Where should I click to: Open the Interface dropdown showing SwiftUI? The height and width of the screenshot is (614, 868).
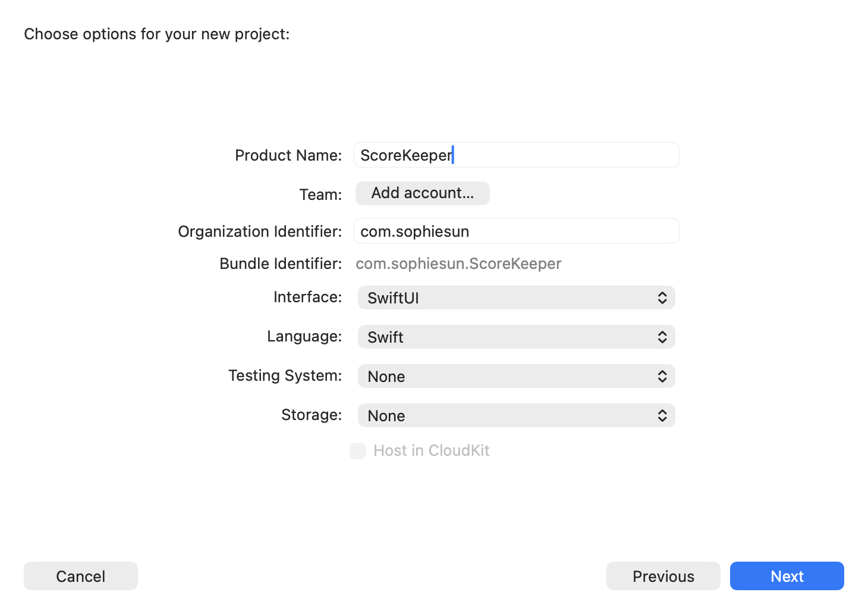coord(516,297)
